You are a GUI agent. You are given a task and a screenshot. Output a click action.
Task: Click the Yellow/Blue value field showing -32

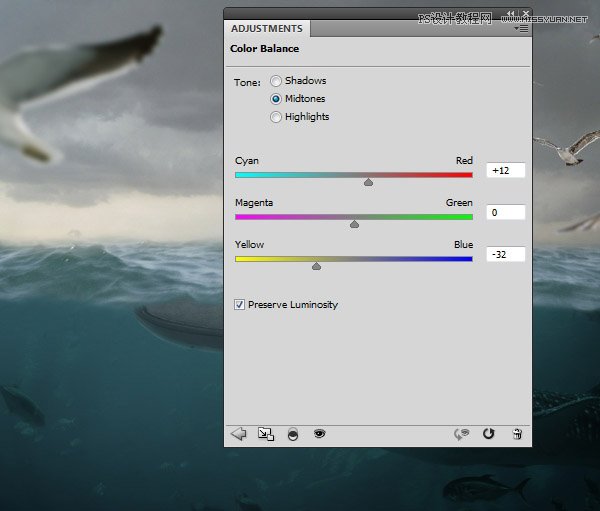[506, 255]
